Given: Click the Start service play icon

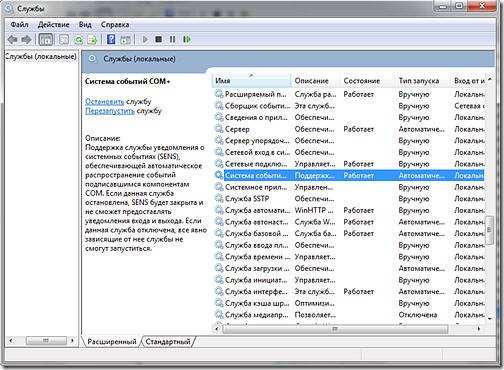Looking at the screenshot, I should tap(145, 39).
